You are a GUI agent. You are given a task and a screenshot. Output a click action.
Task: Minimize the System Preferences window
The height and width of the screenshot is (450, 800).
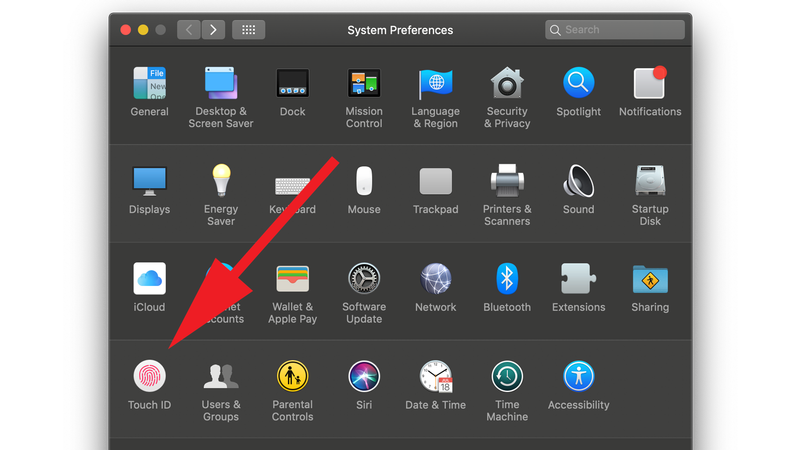point(143,30)
